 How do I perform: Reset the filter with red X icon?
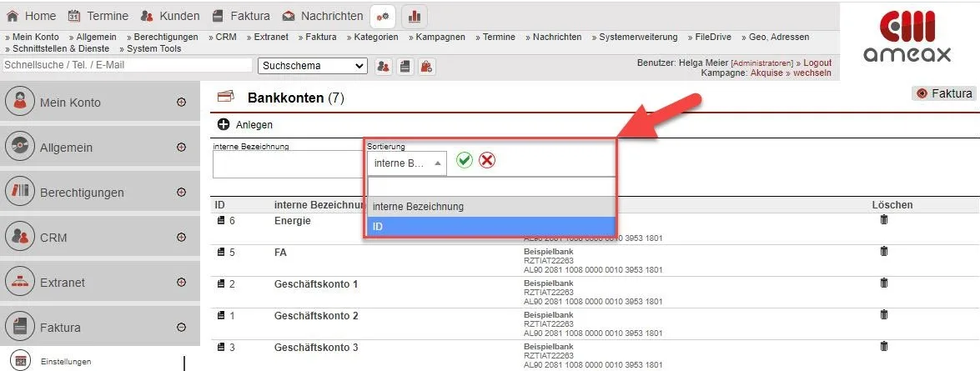tap(487, 161)
